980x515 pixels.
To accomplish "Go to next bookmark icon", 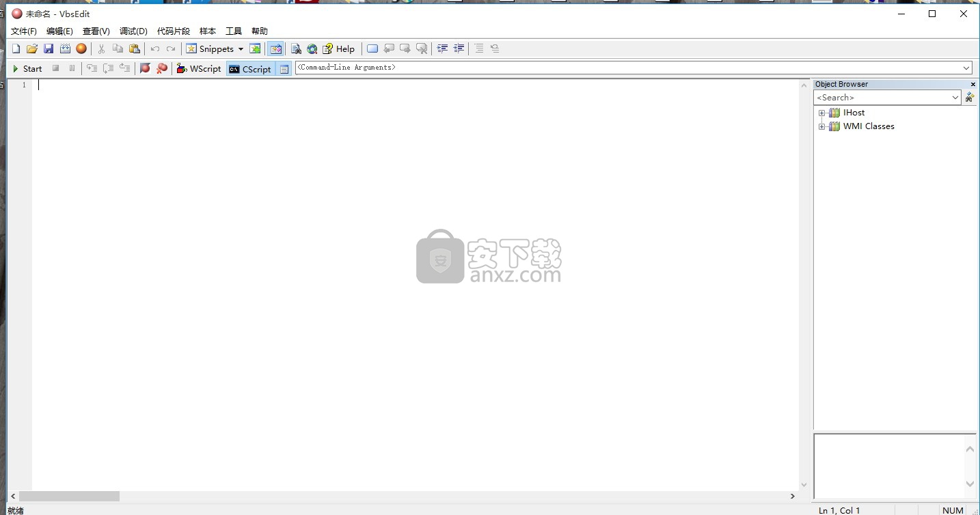I will point(405,48).
